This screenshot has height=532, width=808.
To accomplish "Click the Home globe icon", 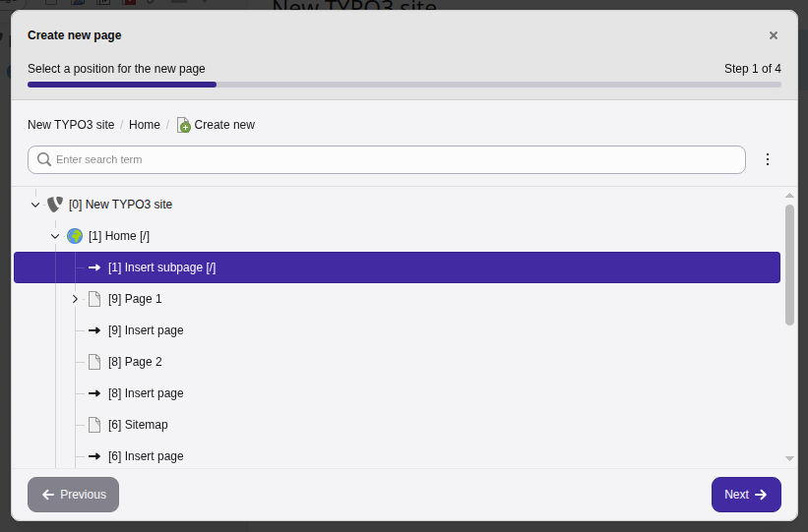I will 75,236.
